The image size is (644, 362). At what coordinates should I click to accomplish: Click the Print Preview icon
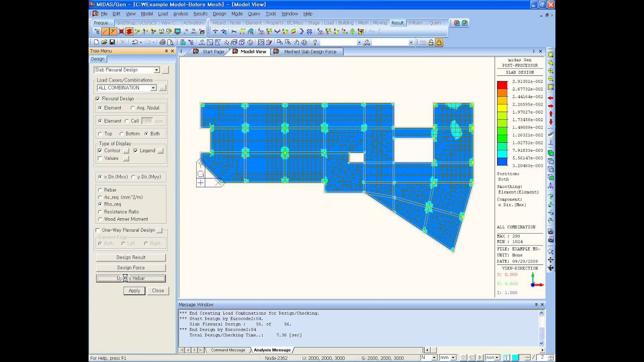click(170, 42)
